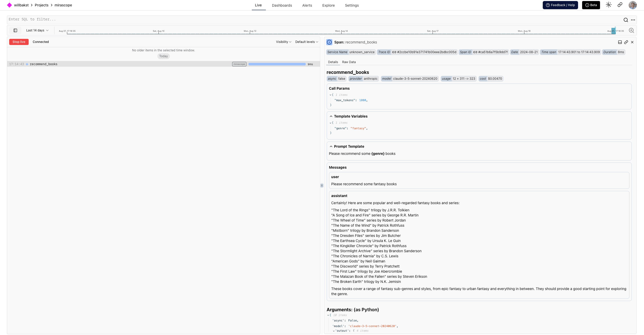The width and height of the screenshot is (644, 335).
Task: Switch to the Raw Data tab
Action: (x=349, y=62)
